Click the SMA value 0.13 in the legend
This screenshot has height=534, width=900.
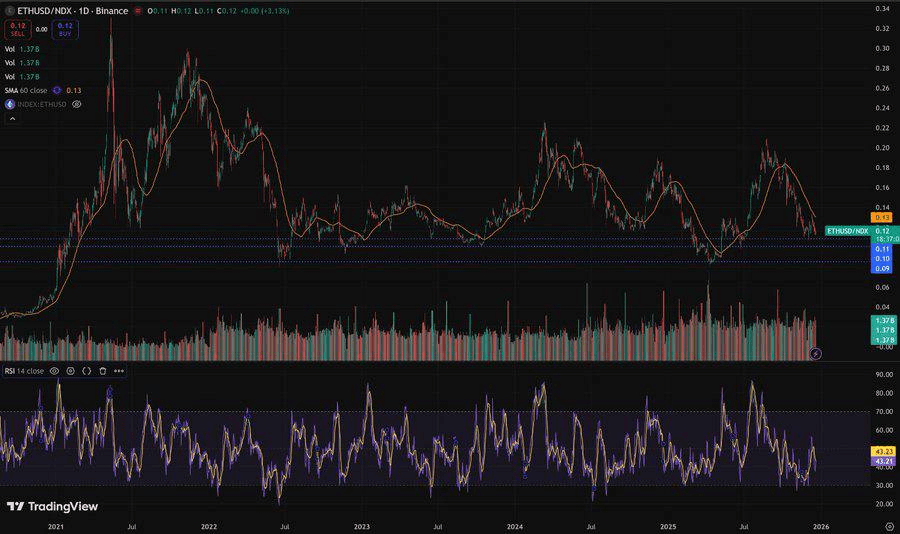coord(73,91)
